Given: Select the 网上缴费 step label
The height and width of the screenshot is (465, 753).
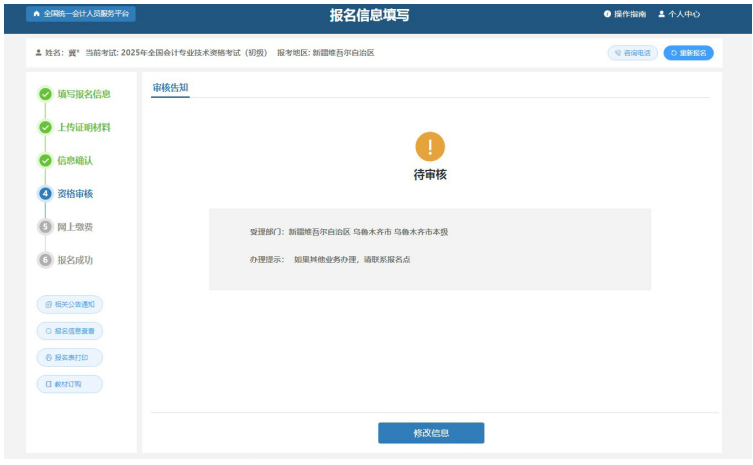Looking at the screenshot, I should 75,227.
